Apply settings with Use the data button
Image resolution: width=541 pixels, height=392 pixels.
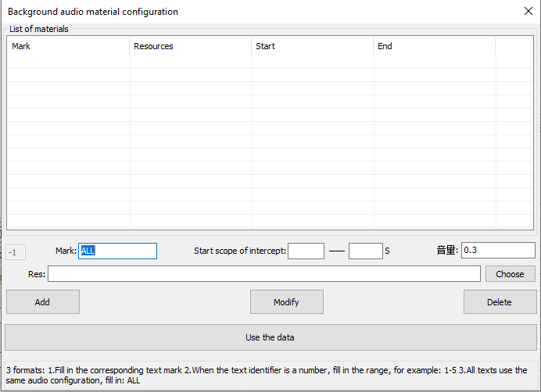pos(270,337)
